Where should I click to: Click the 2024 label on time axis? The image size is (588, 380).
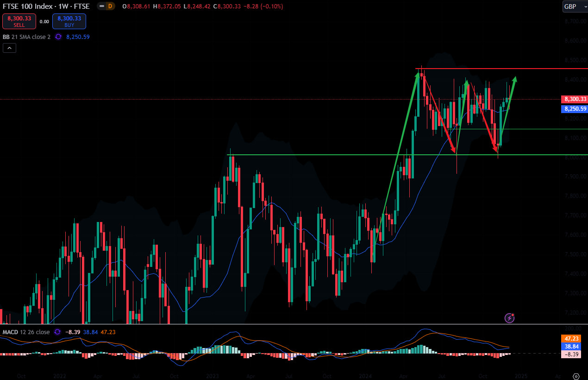click(366, 376)
